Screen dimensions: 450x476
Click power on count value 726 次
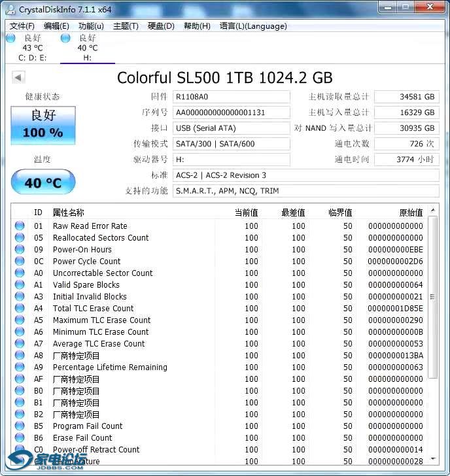407,144
